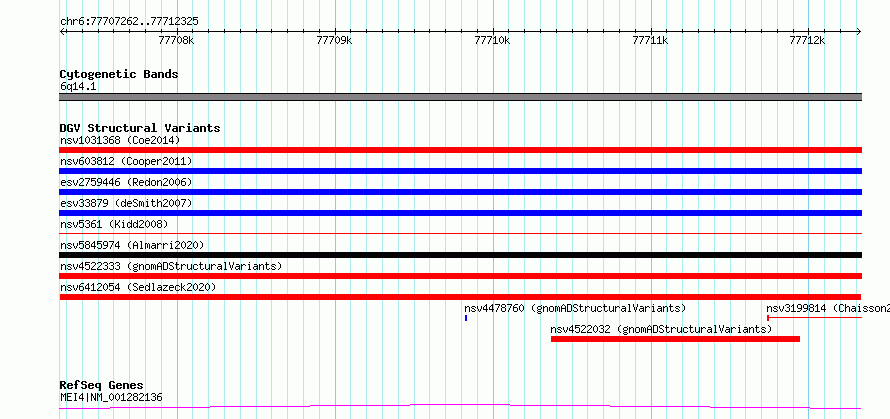Viewport: 890px width, 419px height.
Task: Click the red bar for nsv6412054
Action: pos(460,297)
